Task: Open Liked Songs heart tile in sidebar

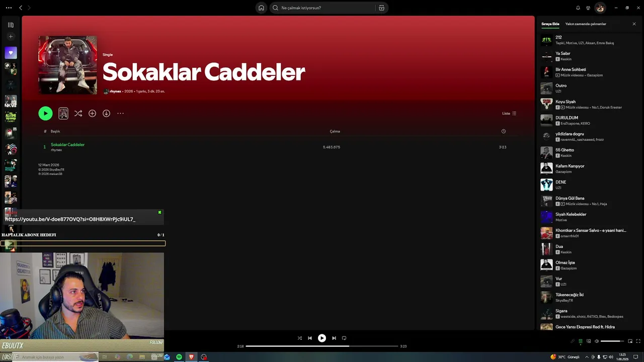Action: coord(11,53)
